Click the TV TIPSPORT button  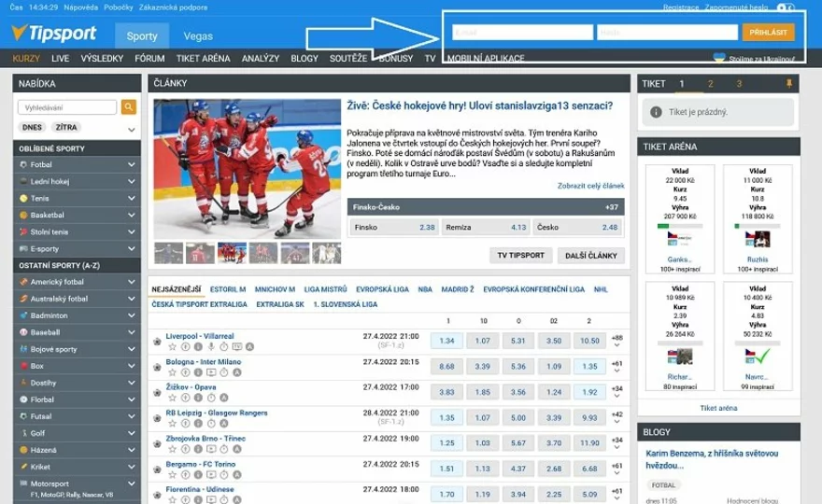pos(520,255)
